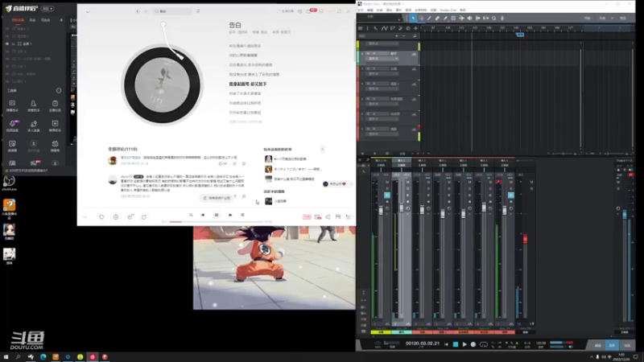Screen dimensions: 644x362
Task: Select the Arrow tool in Studio One
Action: point(413,18)
